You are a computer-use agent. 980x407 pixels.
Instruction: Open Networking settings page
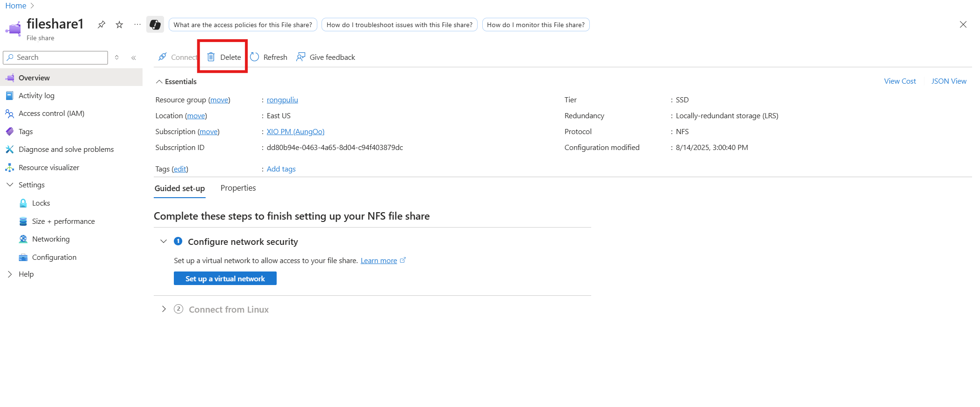51,239
